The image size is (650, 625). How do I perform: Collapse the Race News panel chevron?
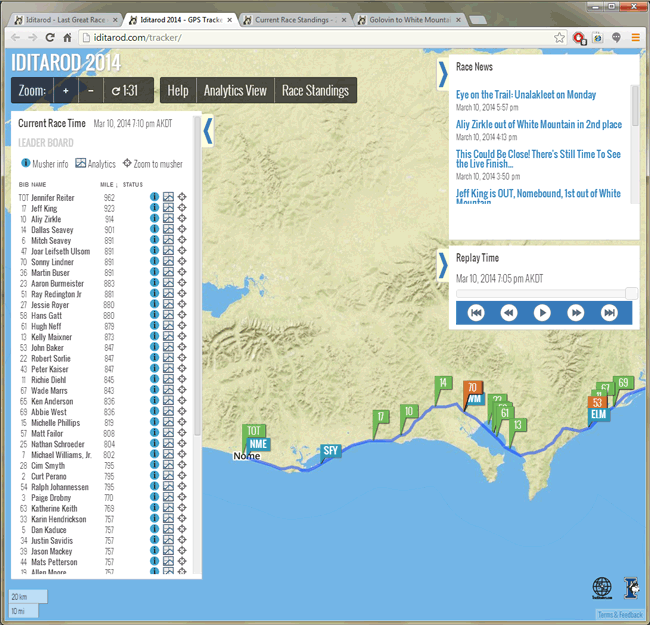click(443, 74)
